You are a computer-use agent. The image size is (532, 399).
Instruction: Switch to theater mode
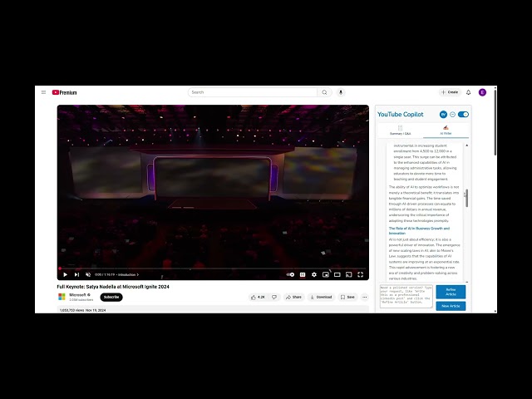point(337,275)
